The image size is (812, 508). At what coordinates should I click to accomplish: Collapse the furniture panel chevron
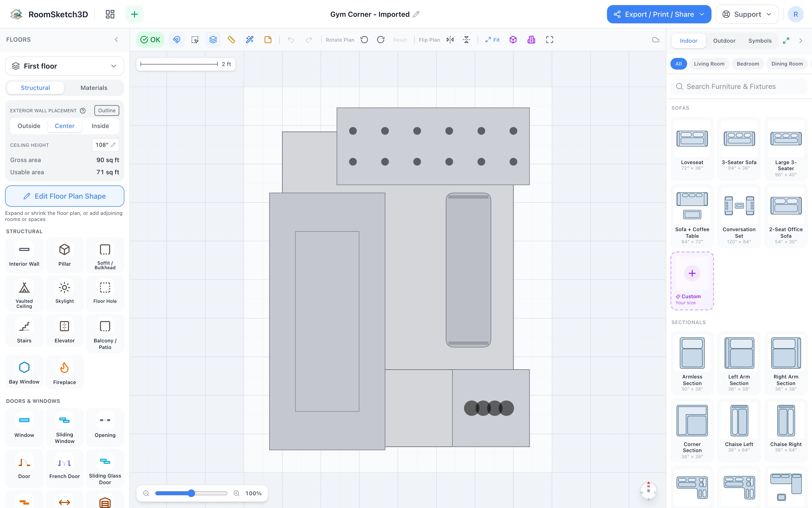click(x=801, y=41)
